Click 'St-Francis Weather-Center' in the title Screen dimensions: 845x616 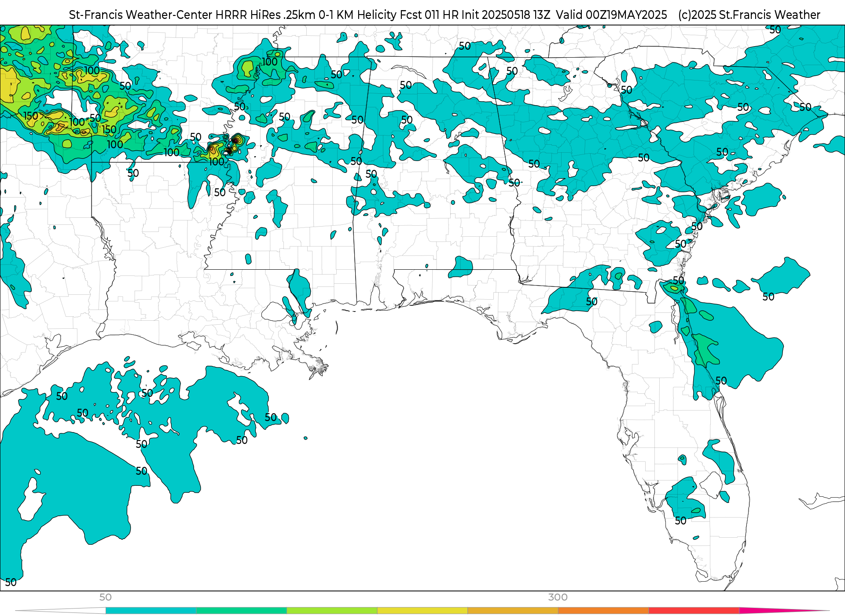pyautogui.click(x=140, y=15)
